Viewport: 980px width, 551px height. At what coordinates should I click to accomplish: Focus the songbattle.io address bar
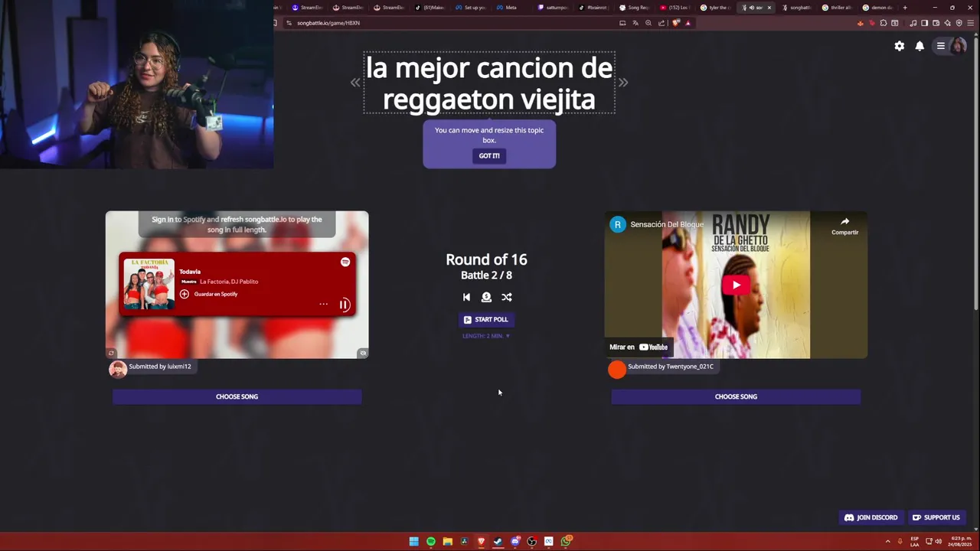pos(452,23)
